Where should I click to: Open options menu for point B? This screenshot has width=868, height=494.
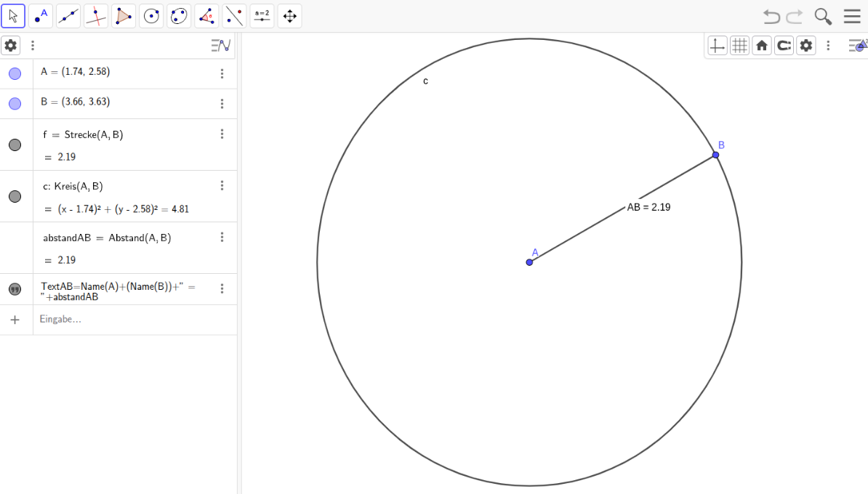coord(222,104)
